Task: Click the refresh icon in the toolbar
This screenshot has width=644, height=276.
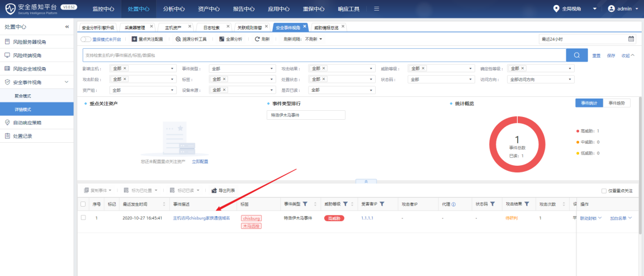Action: (258, 39)
